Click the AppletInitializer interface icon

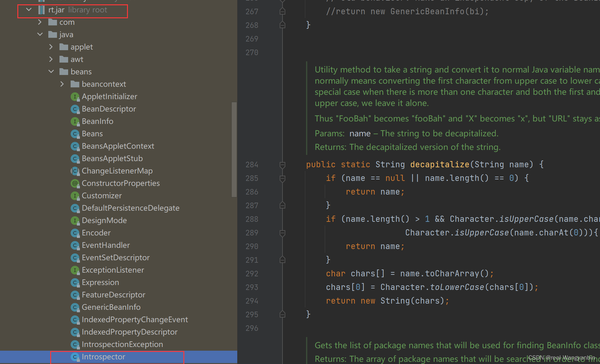pyautogui.click(x=75, y=97)
